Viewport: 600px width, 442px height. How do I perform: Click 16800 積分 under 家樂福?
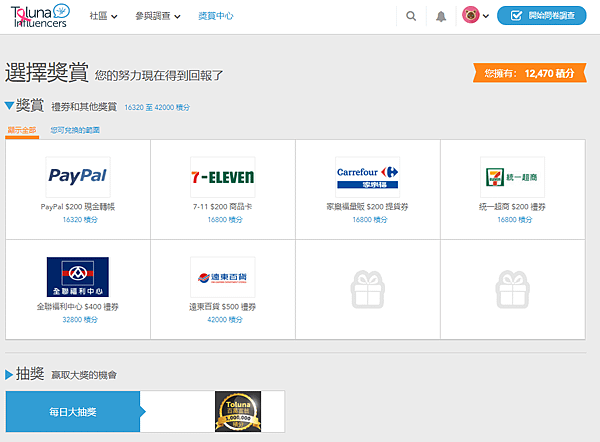click(370, 220)
